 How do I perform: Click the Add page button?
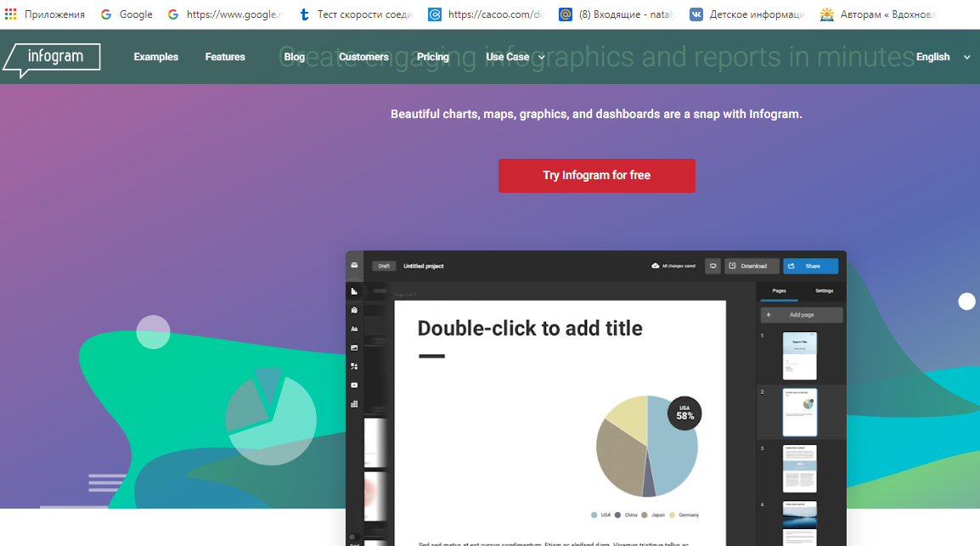coord(802,315)
